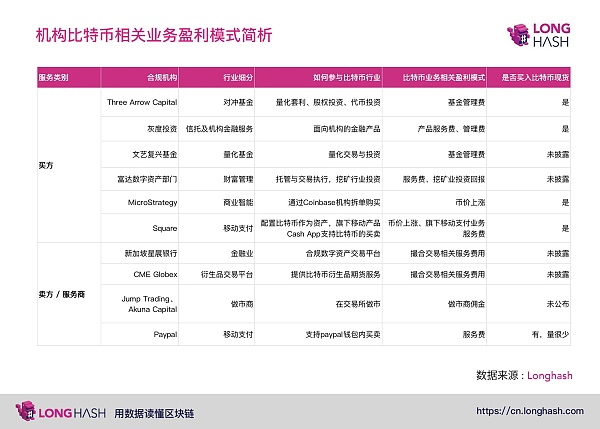Select the Paypal row entry
Viewport: 600px width, 429px height.
click(165, 336)
